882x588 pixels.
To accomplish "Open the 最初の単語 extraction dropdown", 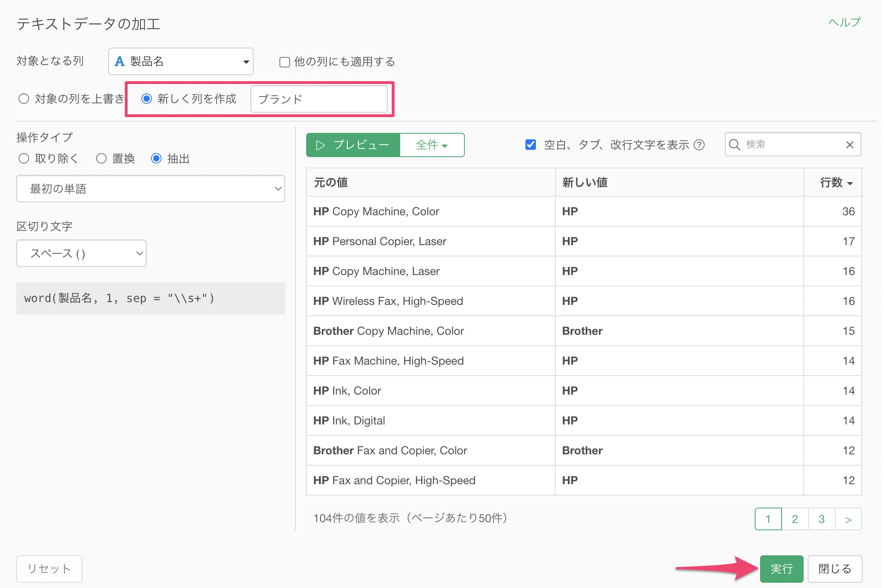I will click(150, 189).
